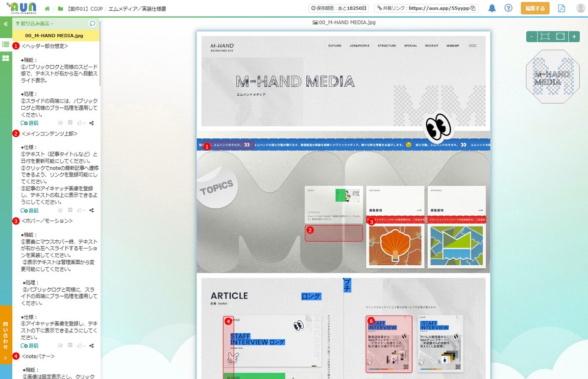Screen dimensions: 588x379
Task: Reply to the ヘッダー部分想定 comment
Action: pos(29,123)
